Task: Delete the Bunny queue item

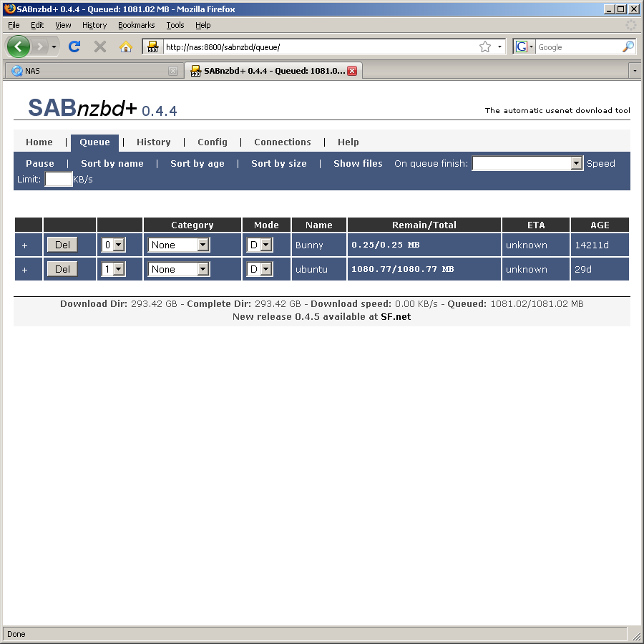Action: (62, 245)
